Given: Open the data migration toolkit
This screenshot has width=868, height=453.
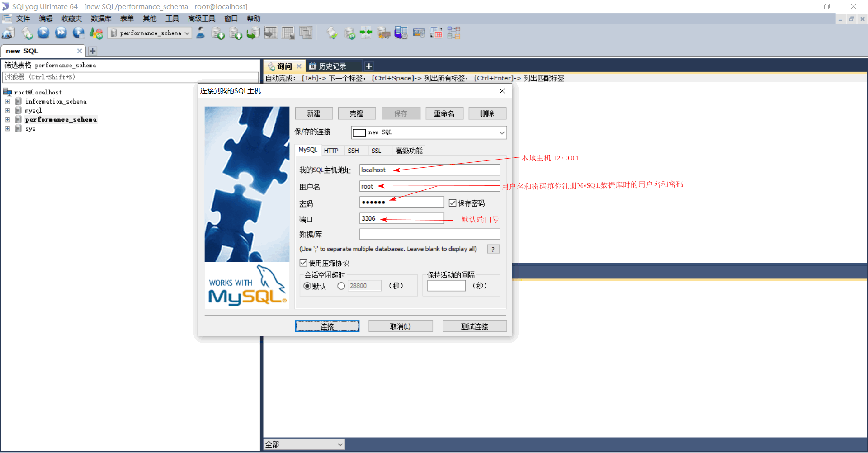Looking at the screenshot, I should point(384,33).
